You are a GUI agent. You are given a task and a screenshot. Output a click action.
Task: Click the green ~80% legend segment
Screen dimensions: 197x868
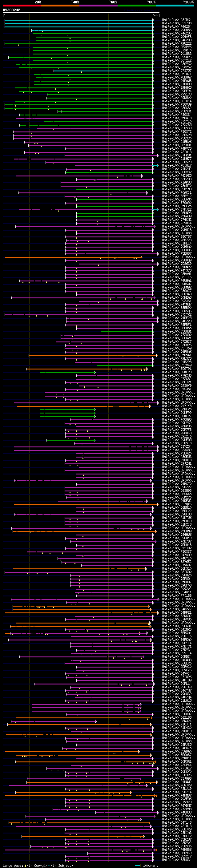[137, 6]
